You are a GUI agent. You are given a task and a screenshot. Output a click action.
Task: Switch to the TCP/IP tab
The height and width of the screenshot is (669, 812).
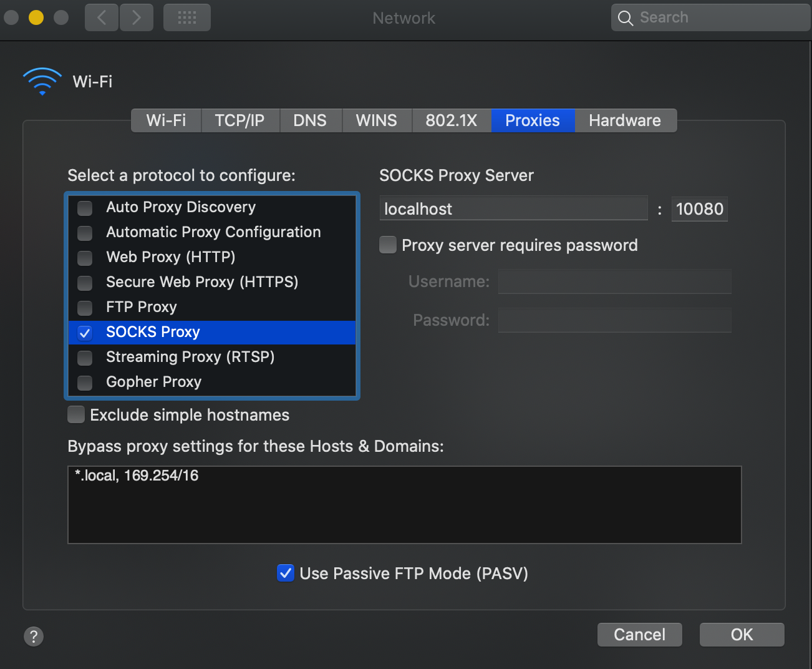click(x=240, y=120)
